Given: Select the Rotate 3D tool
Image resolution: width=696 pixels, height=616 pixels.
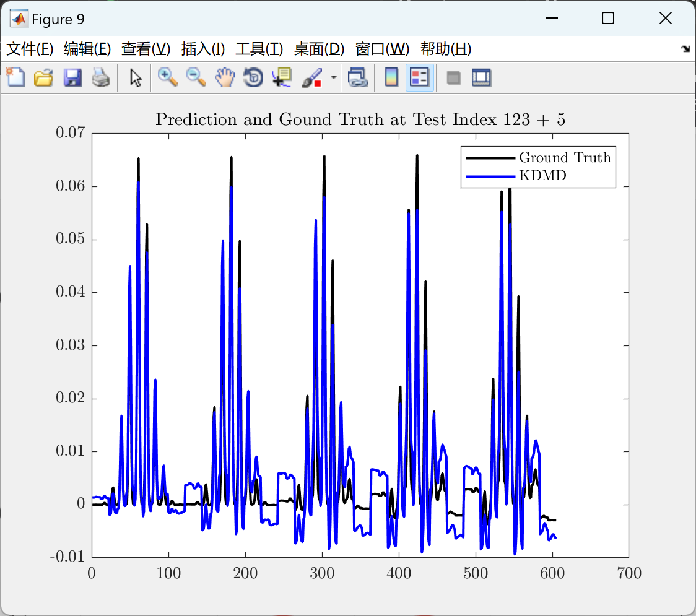Looking at the screenshot, I should 253,77.
